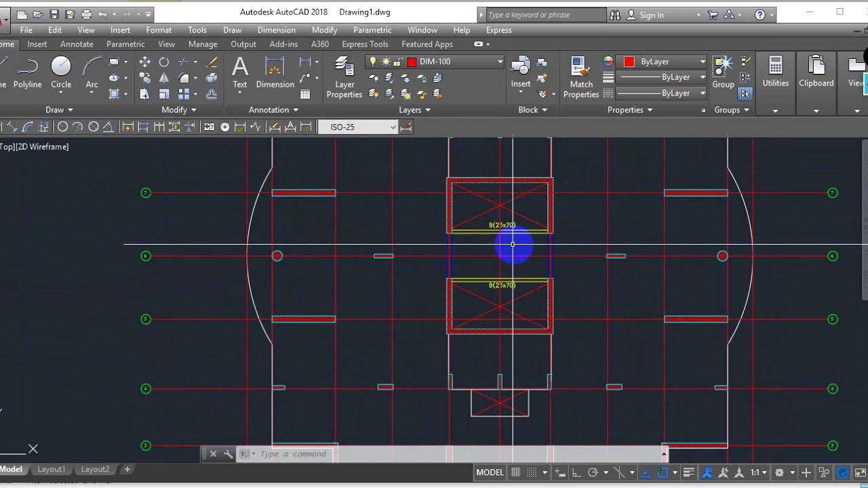Insert a Table from Annotation panel
Viewport: 868px width, 488px height.
click(305, 94)
